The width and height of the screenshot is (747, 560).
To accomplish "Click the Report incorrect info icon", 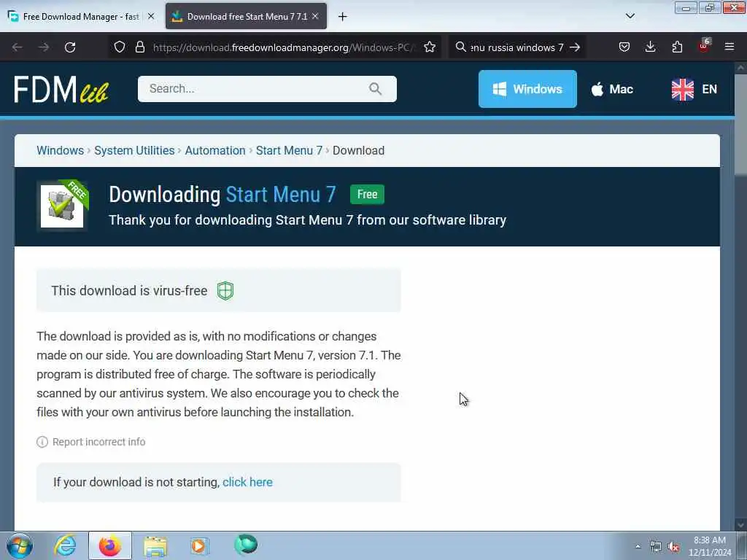I will coord(42,442).
